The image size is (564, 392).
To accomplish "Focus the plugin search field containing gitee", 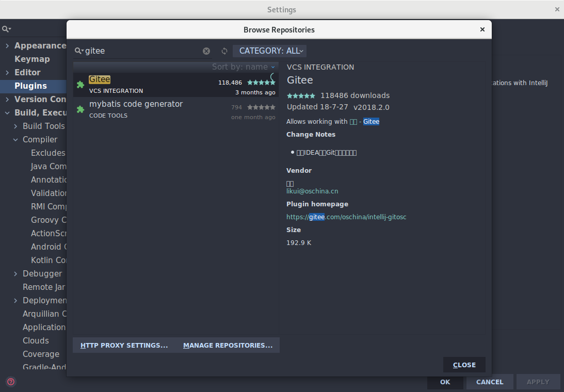I will point(143,51).
